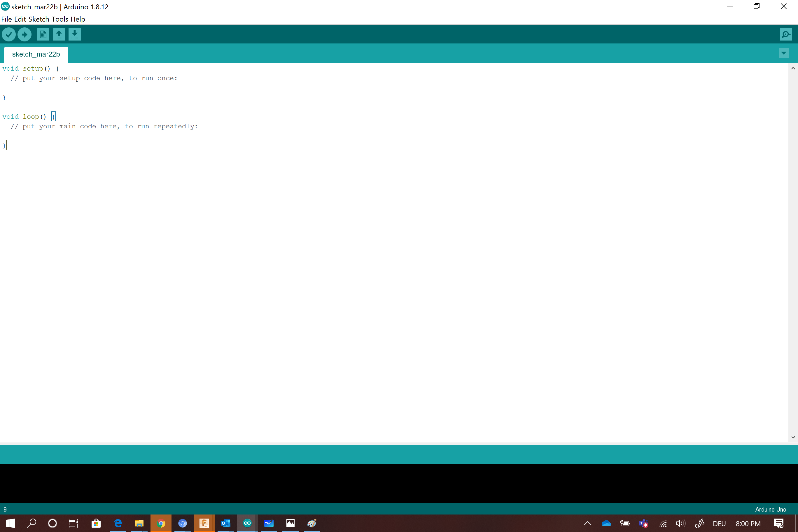Click the Verify checkmark button
This screenshot has width=798, height=532.
pos(9,34)
